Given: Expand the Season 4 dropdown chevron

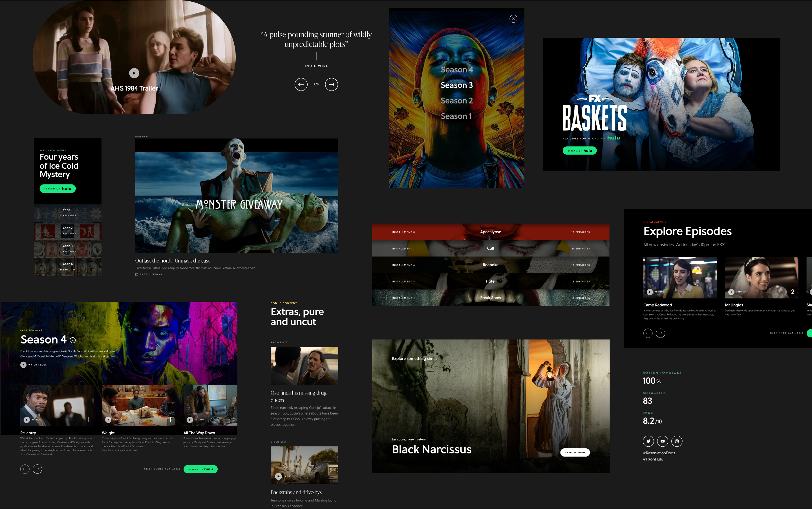Looking at the screenshot, I should [73, 340].
